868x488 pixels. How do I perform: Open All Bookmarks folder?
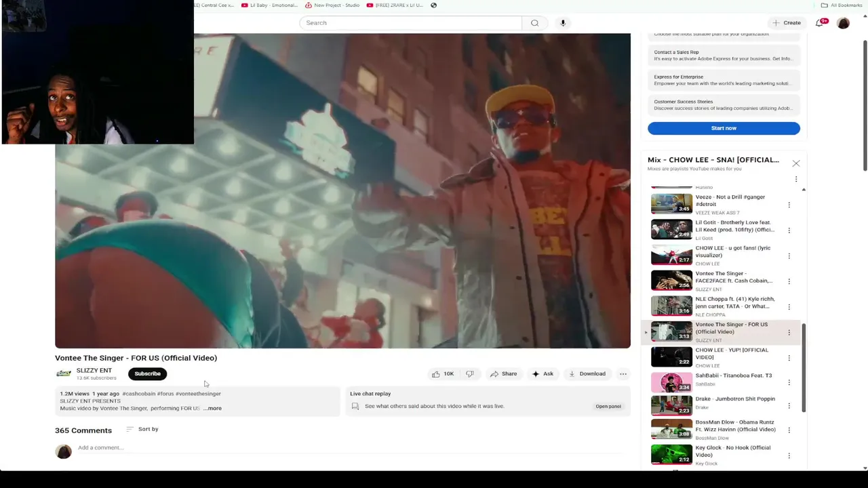pyautogui.click(x=842, y=5)
